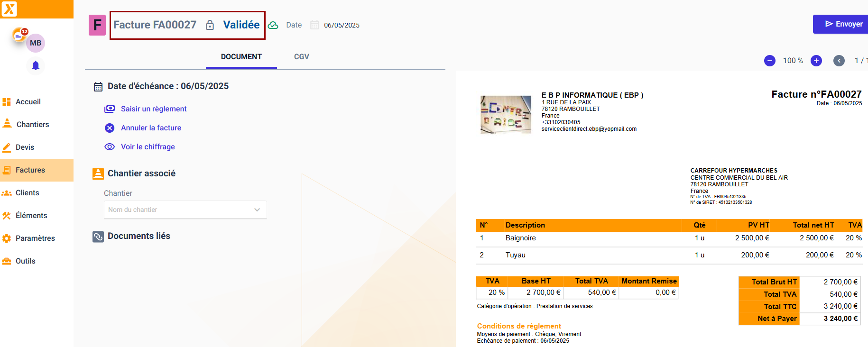The image size is (868, 347).
Task: Click the company logo thumbnail in invoice
Action: coord(506,115)
